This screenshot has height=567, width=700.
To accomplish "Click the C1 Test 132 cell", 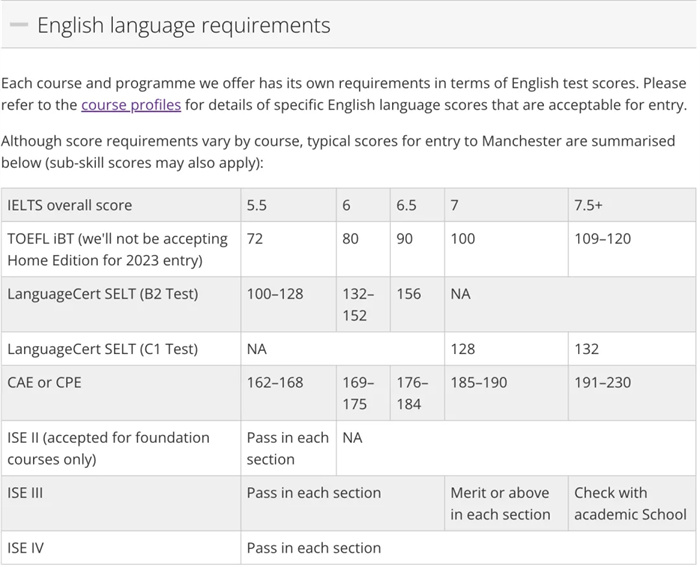I will (632, 349).
